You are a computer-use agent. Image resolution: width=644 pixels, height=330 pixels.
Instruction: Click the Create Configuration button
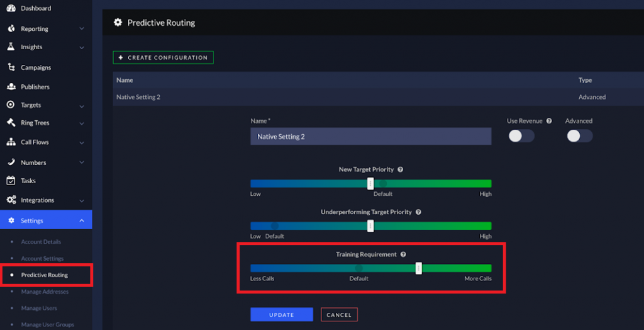coord(163,57)
